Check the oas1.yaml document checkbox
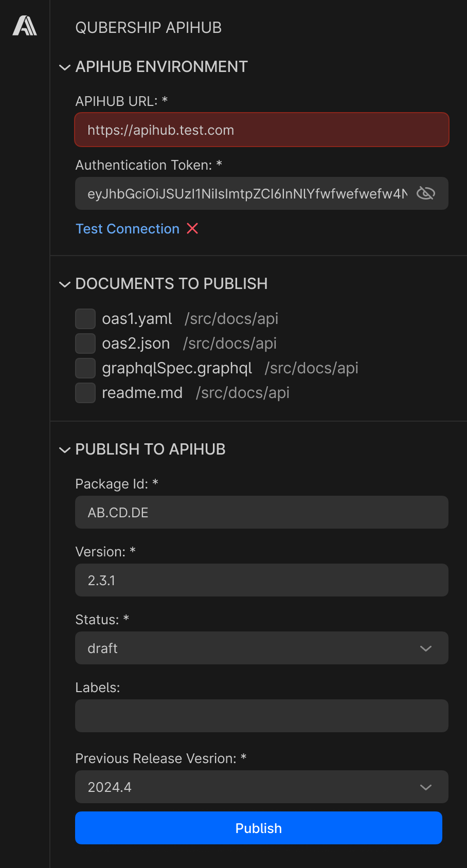467x868 pixels. (85, 319)
